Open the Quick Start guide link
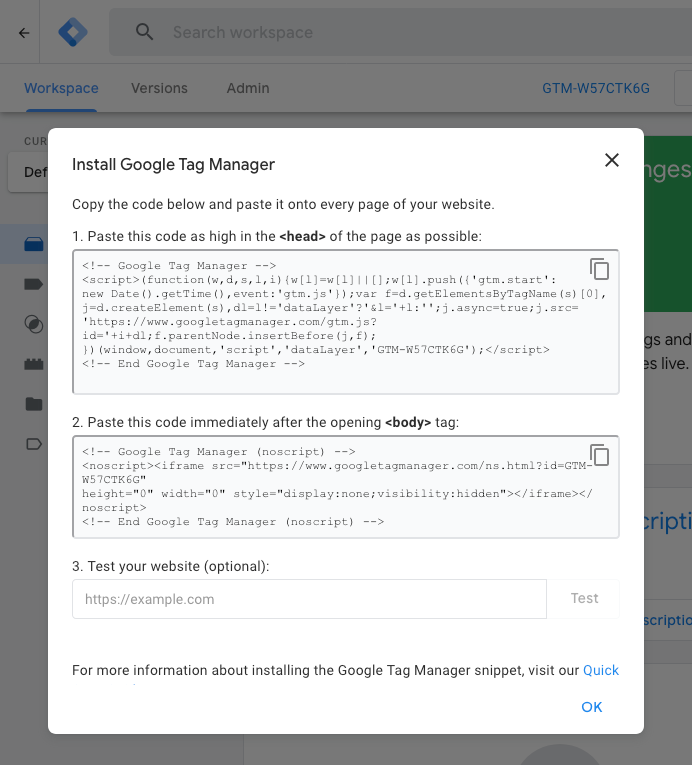 pyautogui.click(x=601, y=670)
